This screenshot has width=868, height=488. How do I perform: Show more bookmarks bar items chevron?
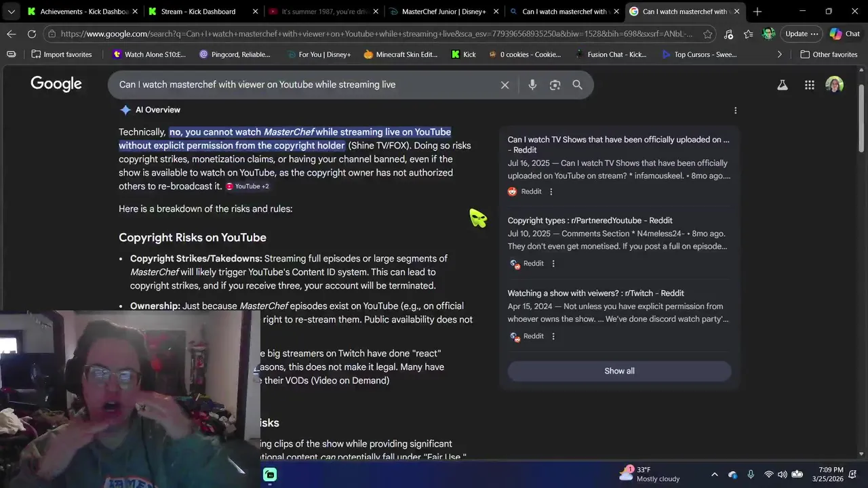point(779,54)
